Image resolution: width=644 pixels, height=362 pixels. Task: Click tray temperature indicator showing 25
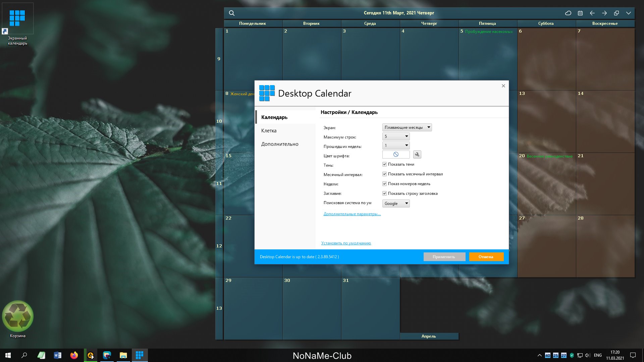pos(556,355)
